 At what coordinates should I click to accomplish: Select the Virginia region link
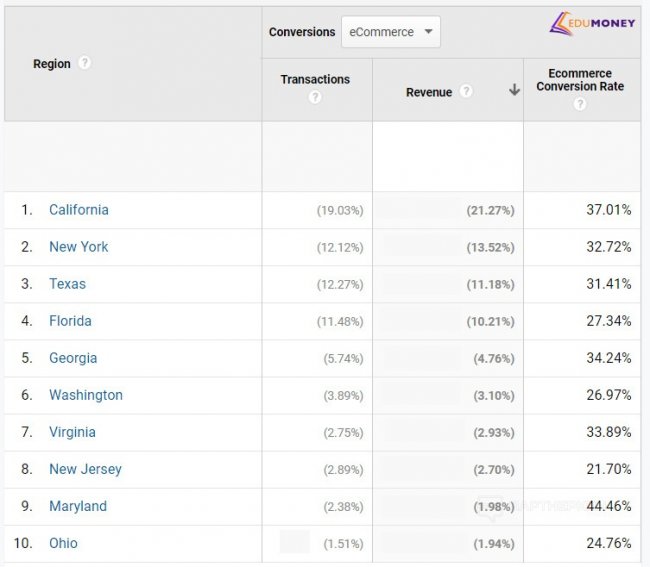(73, 432)
